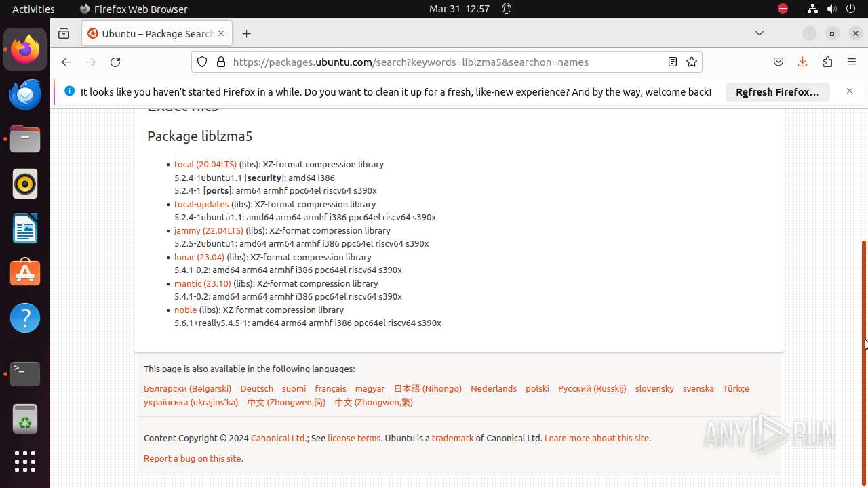Open the jammy (22.04LTS) link
Viewport: 868px width, 488px height.
(209, 230)
